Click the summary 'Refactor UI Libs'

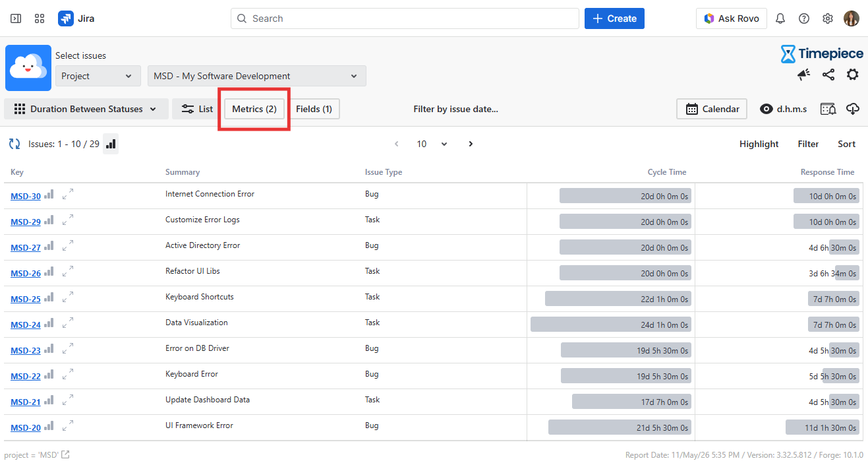click(192, 271)
